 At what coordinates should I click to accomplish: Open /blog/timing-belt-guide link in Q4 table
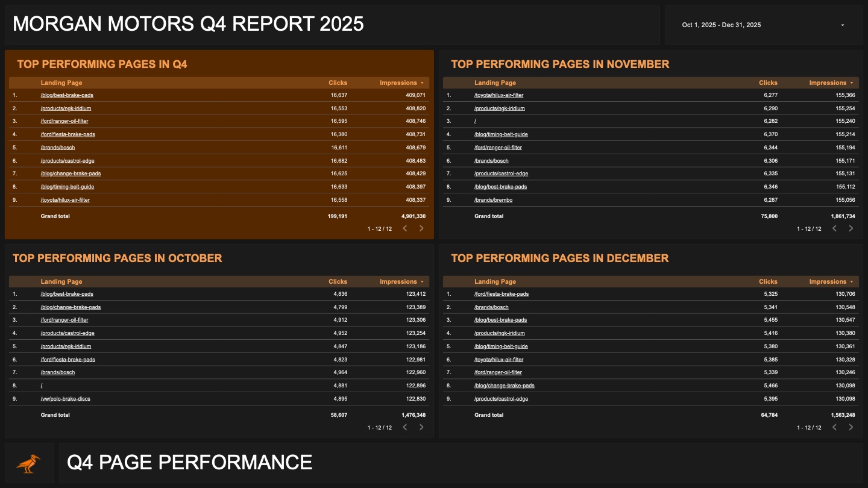(x=68, y=187)
